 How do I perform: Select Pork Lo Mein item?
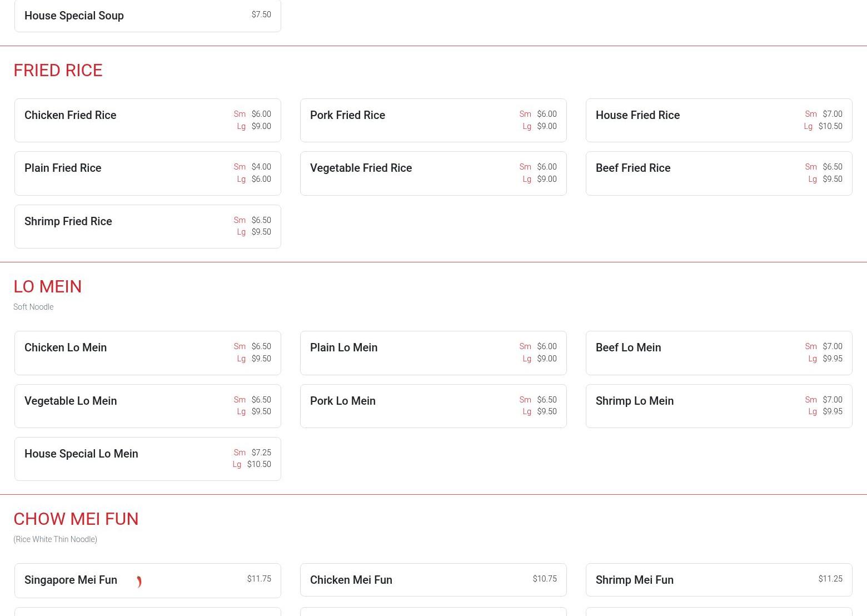tap(433, 406)
